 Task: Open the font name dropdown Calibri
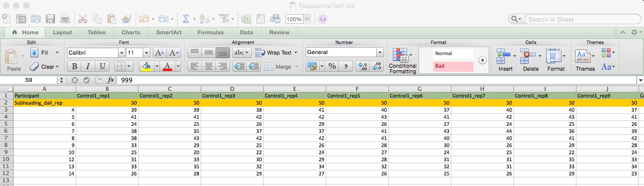pyautogui.click(x=122, y=53)
